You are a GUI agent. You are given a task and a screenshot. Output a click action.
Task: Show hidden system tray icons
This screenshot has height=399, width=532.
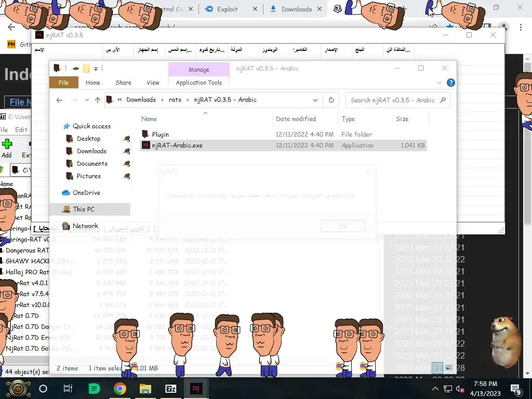(x=435, y=389)
